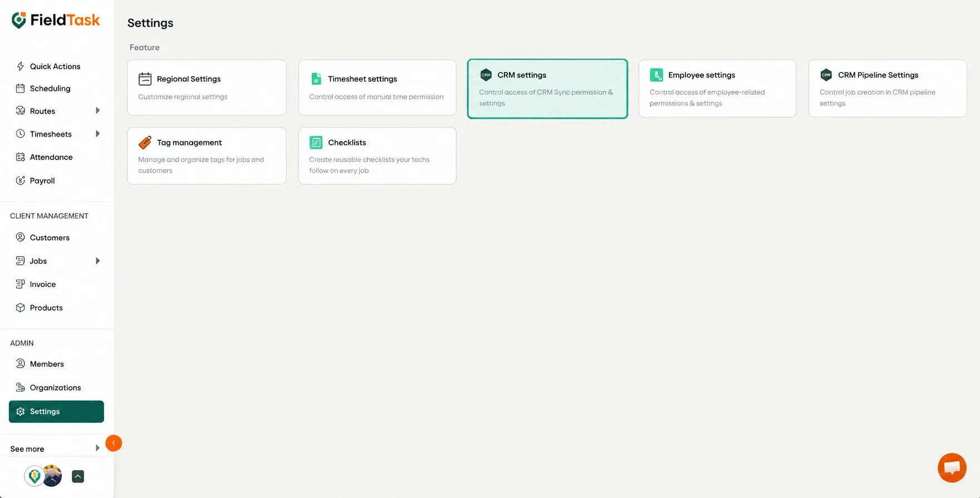Click the Routes map icon
The height and width of the screenshot is (498, 980).
[21, 110]
